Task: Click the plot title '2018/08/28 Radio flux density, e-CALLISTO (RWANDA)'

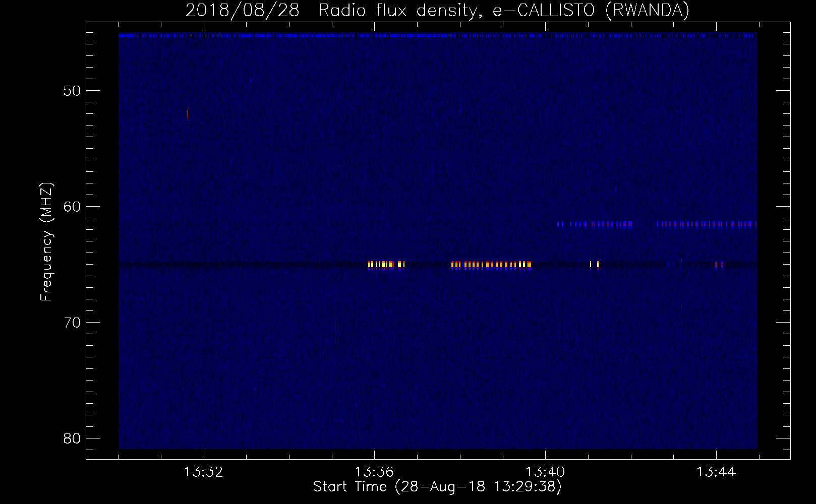Action: pyautogui.click(x=437, y=10)
